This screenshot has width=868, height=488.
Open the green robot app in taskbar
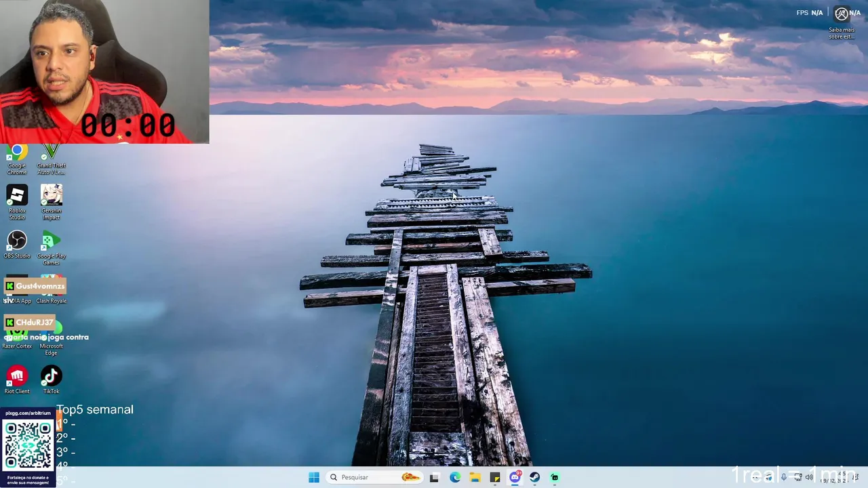tap(555, 477)
